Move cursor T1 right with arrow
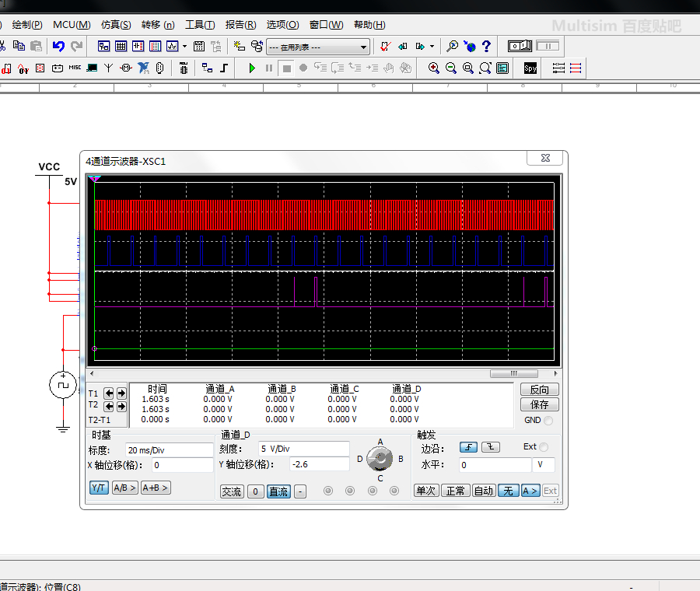The width and height of the screenshot is (700, 591). tap(121, 393)
